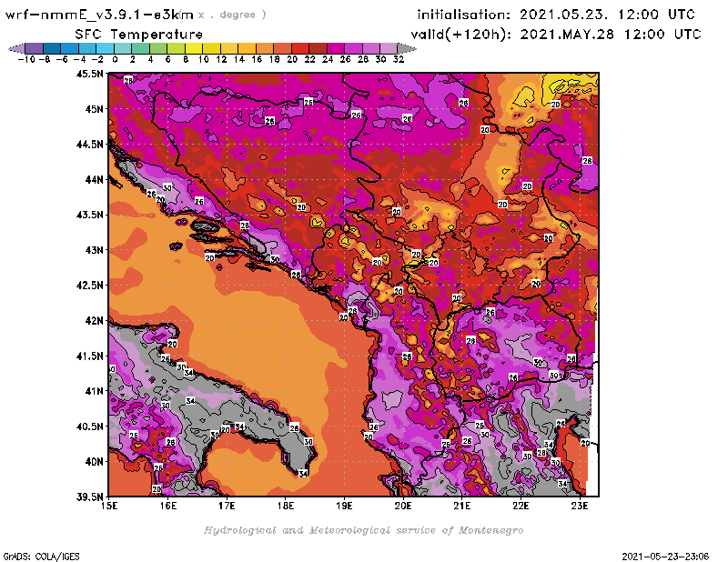This screenshot has width=728, height=562.
Task: Pick yellow legend swatch between 8 and 10
Action: pos(194,48)
